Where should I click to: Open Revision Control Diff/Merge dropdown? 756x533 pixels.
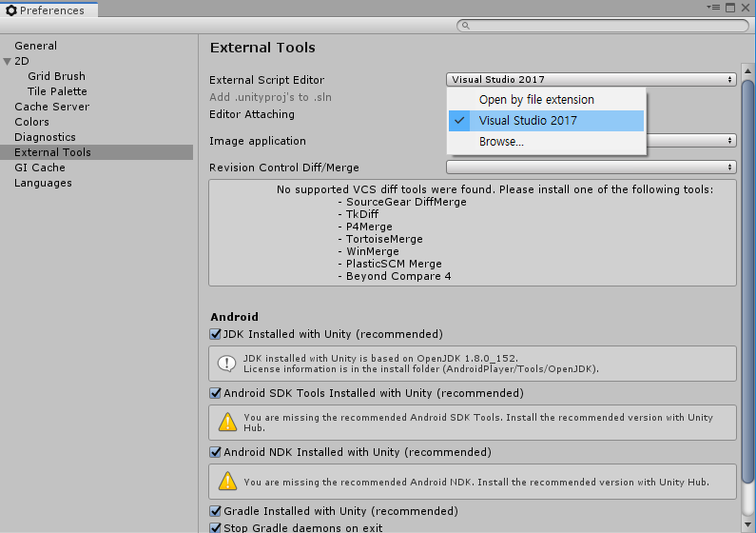pyautogui.click(x=591, y=168)
